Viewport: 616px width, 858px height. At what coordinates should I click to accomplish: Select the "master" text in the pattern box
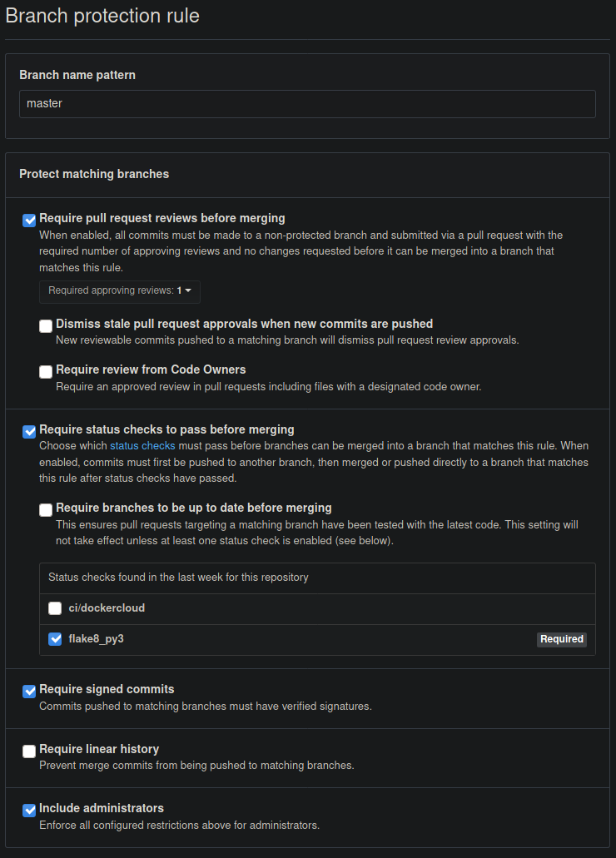coord(47,103)
